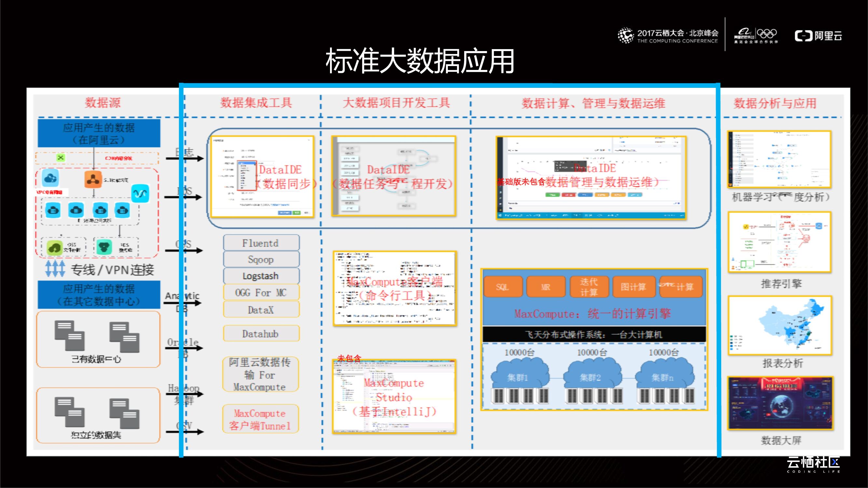The width and height of the screenshot is (868, 488).
Task: Click the green RDS database icon
Action: (104, 248)
